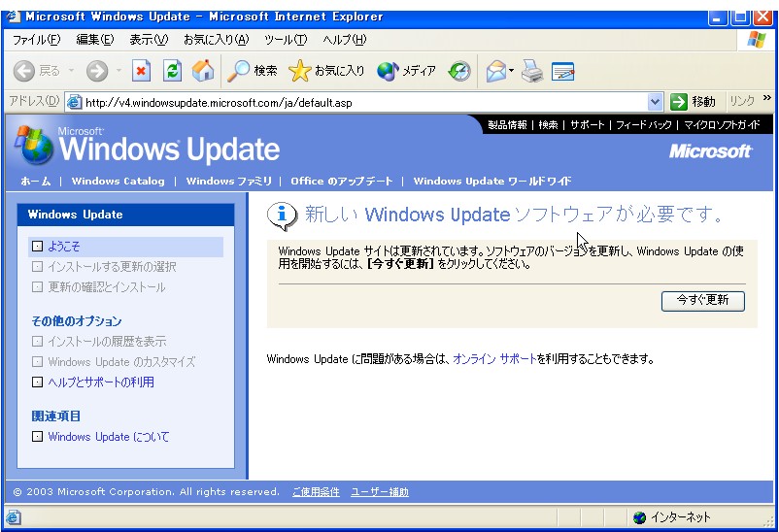Open History clock toolbar icon

click(x=459, y=71)
